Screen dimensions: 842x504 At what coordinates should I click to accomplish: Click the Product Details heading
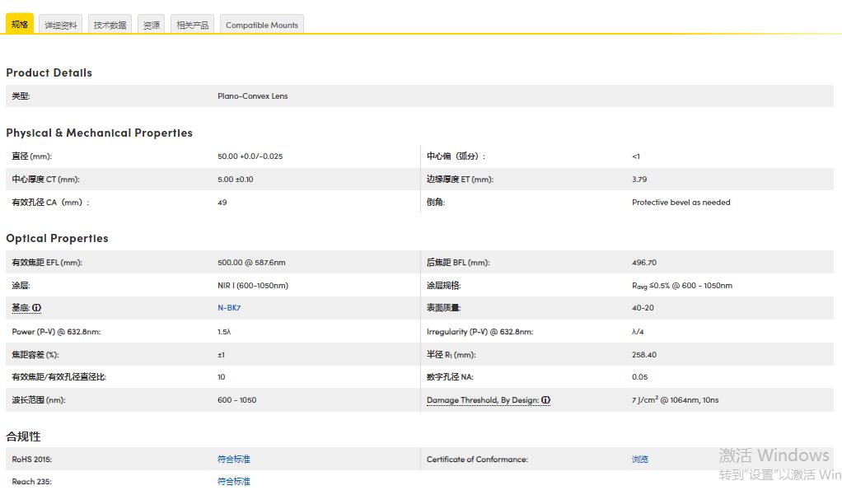pyautogui.click(x=49, y=72)
